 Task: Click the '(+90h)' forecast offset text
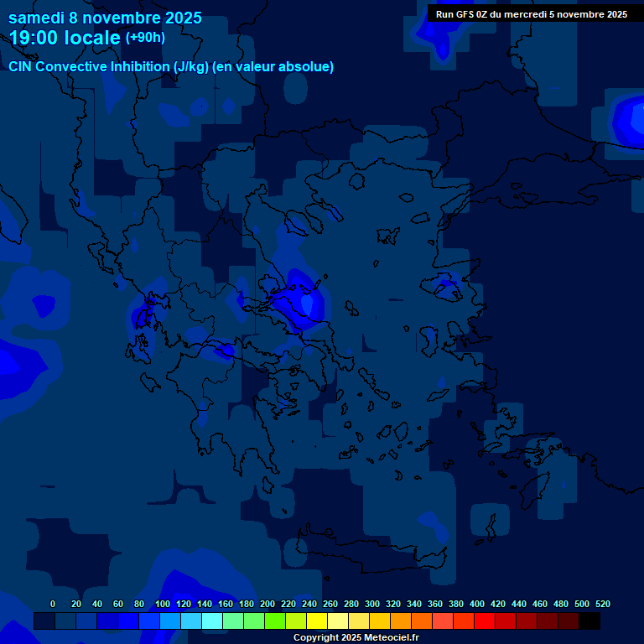point(145,38)
